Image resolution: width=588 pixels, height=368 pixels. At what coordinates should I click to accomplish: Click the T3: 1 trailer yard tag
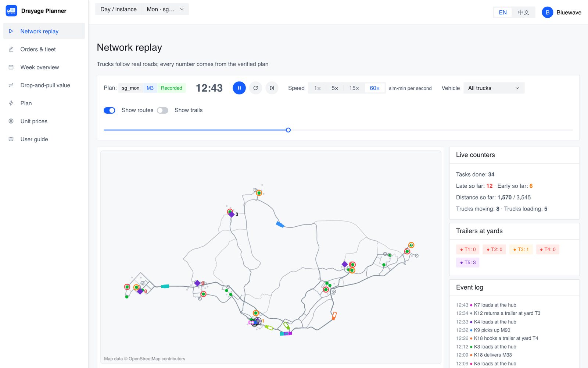[521, 249]
